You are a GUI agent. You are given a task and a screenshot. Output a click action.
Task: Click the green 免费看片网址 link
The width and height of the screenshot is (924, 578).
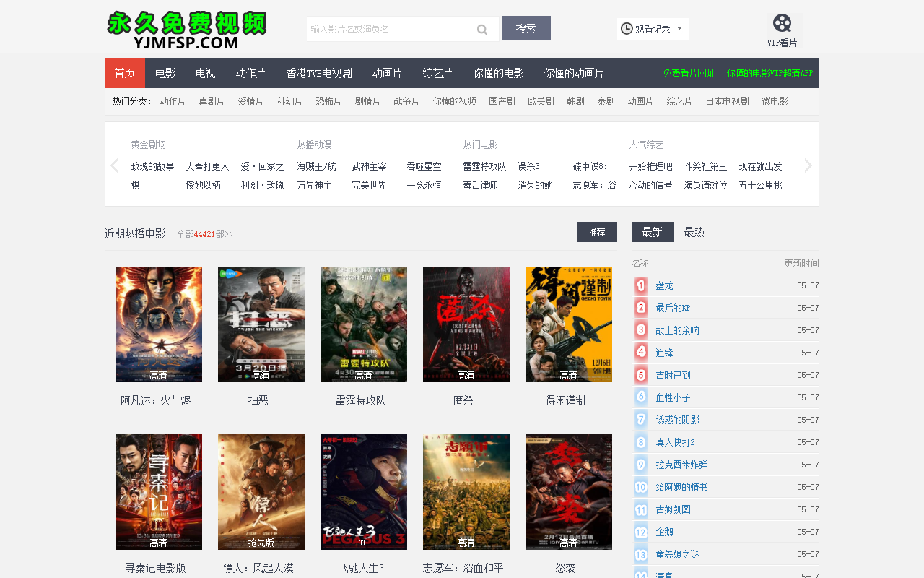pos(689,73)
